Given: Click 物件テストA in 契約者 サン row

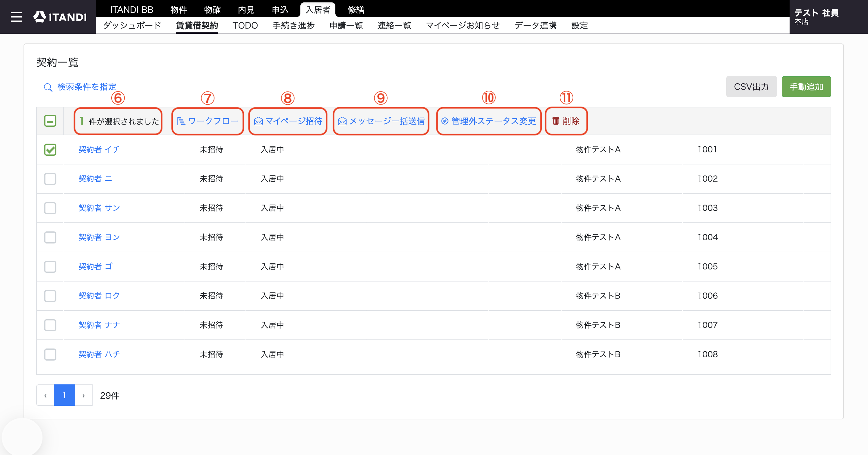Looking at the screenshot, I should click(x=598, y=208).
